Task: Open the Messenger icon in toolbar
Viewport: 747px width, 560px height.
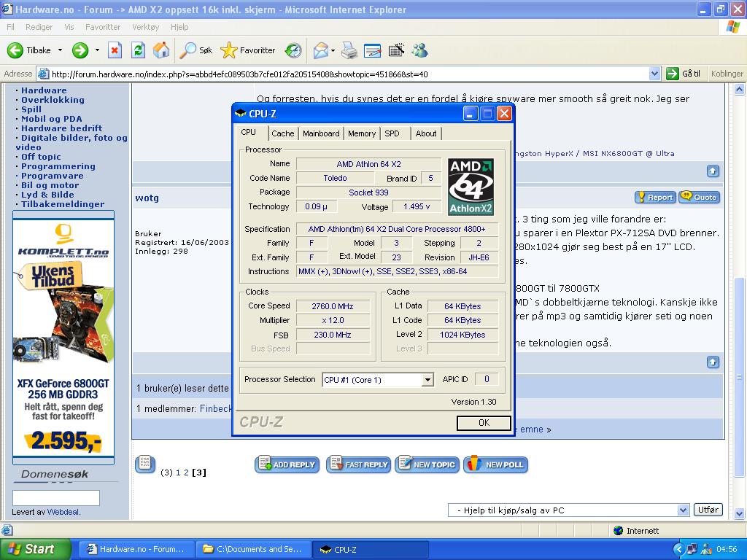Action: (x=419, y=50)
